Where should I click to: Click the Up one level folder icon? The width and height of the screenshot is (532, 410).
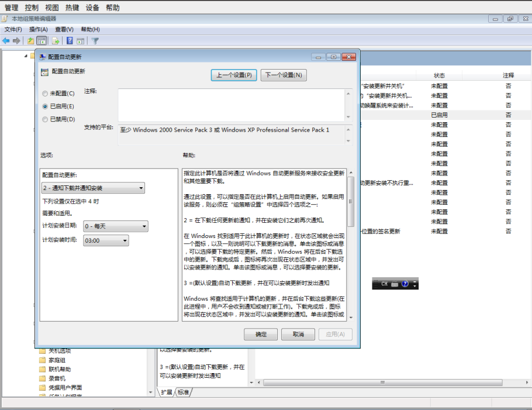30,41
